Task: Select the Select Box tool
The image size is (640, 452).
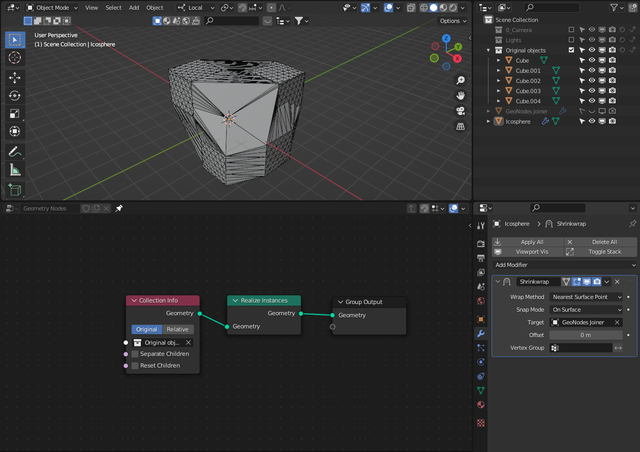Action: pos(15,40)
